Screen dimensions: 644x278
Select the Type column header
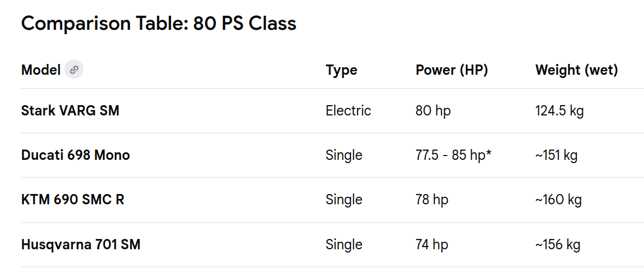point(341,70)
